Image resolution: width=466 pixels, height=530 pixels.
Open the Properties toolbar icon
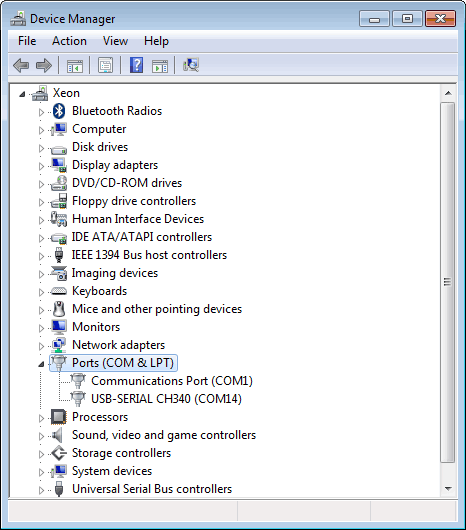click(x=105, y=65)
